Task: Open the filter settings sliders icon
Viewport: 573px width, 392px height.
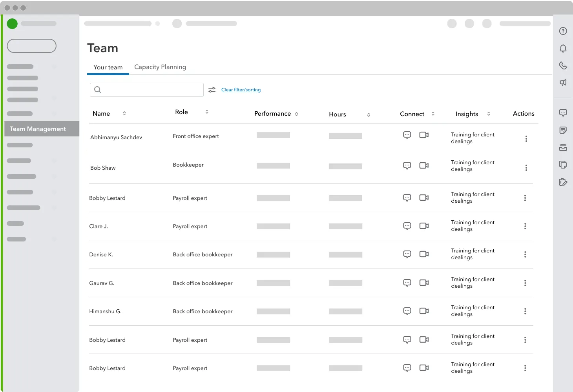Action: pyautogui.click(x=212, y=90)
